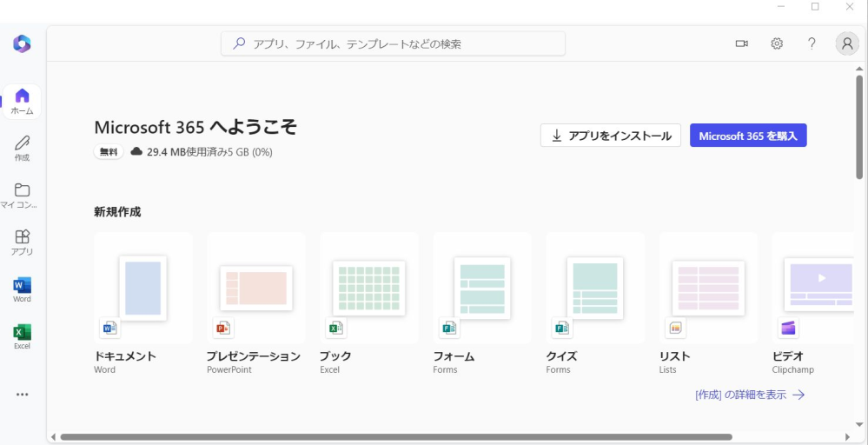Click the プレゼンテーション label text

(254, 355)
